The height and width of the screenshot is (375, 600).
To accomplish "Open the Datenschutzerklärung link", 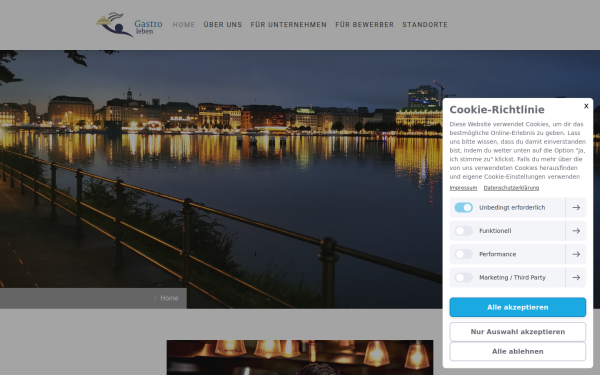I will click(x=511, y=188).
